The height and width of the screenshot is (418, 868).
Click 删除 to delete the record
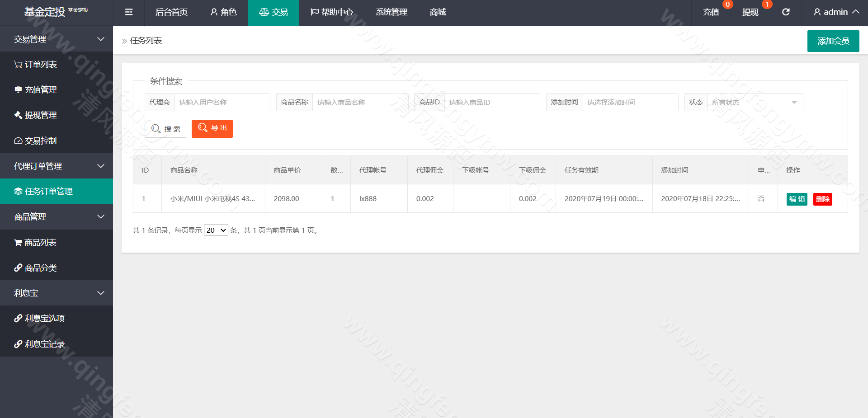[x=822, y=199]
